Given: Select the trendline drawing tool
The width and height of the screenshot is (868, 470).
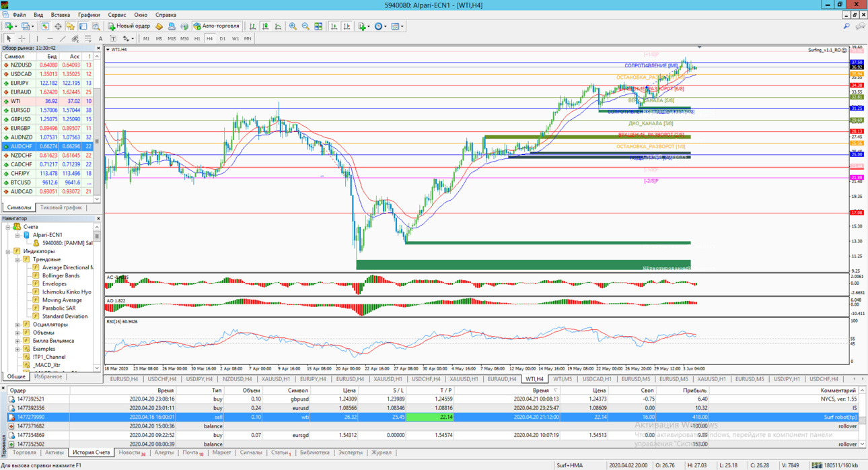Looking at the screenshot, I should click(x=63, y=38).
